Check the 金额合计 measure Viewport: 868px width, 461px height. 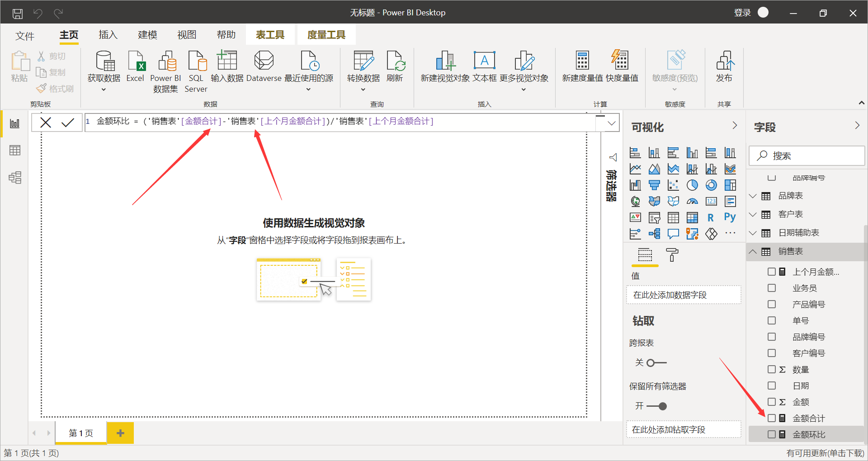(772, 418)
